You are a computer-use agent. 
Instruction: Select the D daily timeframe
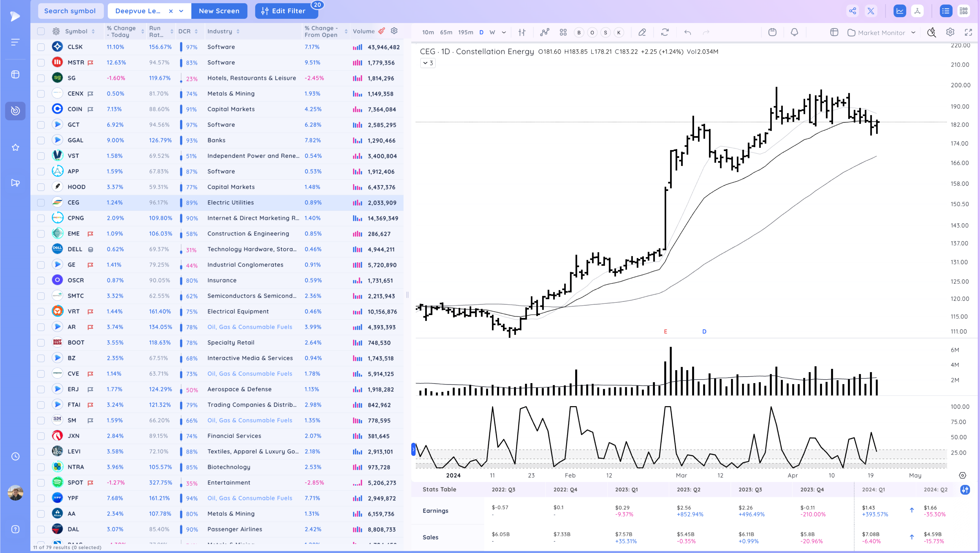481,32
